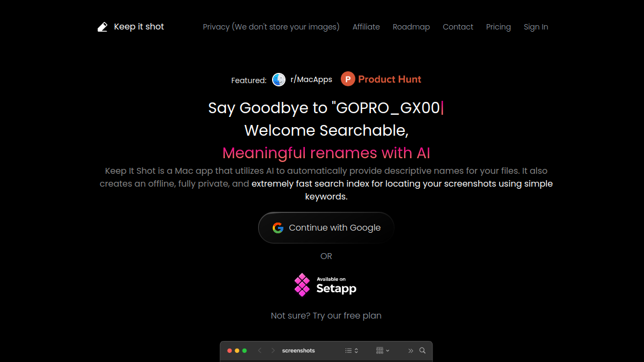Open the r/MacApps featured badge
The height and width of the screenshot is (362, 644).
coord(302,79)
